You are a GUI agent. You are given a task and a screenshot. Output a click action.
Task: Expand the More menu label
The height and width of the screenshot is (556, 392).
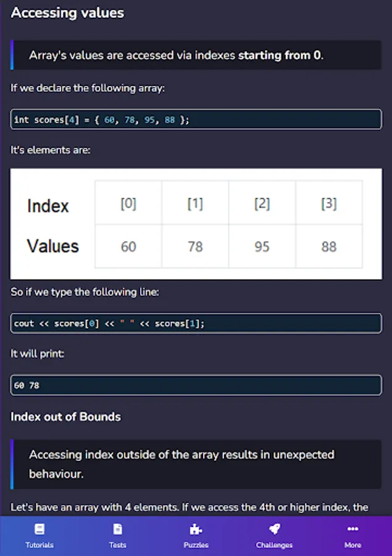352,545
